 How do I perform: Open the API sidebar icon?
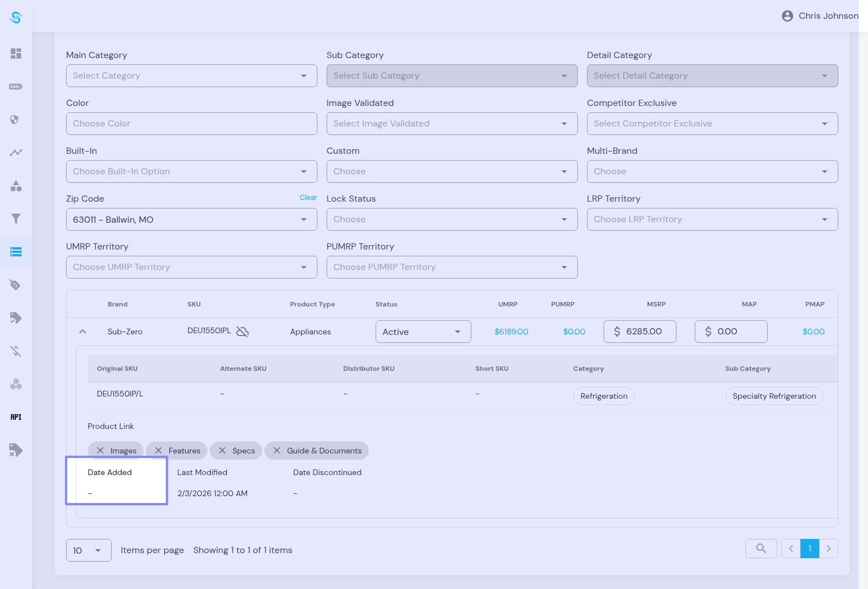coord(16,417)
